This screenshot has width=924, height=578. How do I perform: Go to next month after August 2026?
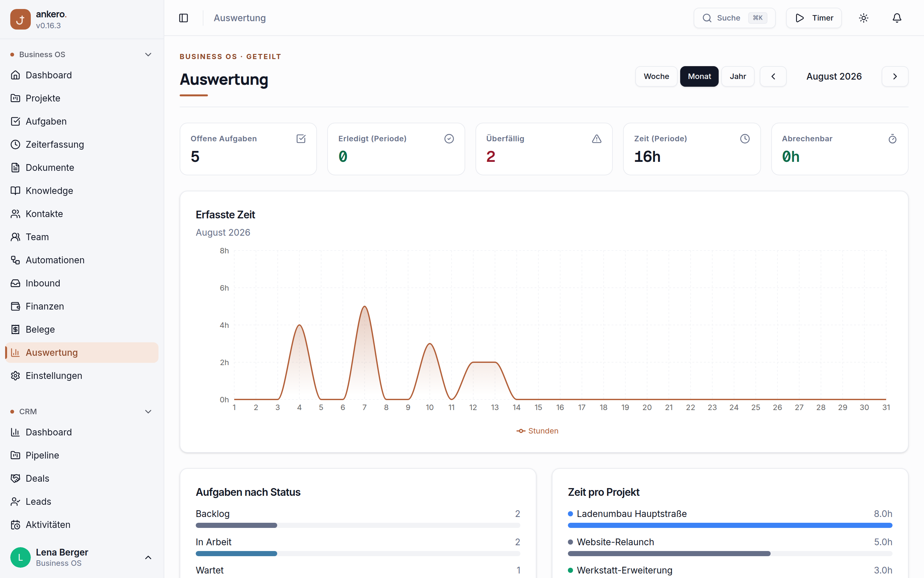pyautogui.click(x=895, y=76)
